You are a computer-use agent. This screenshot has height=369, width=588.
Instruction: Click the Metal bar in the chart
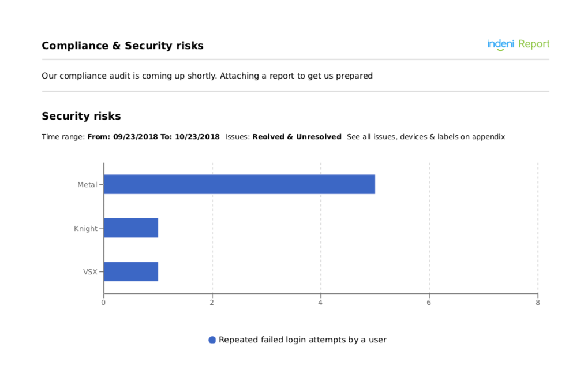pos(239,184)
